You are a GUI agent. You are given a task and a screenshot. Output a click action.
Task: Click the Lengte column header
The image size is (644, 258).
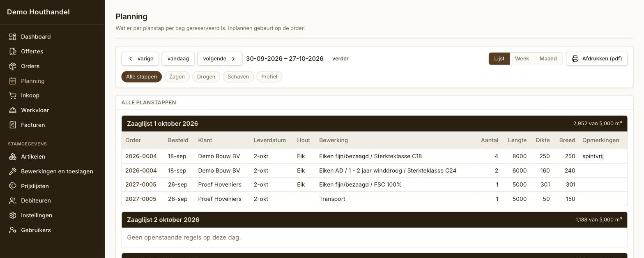coord(517,141)
